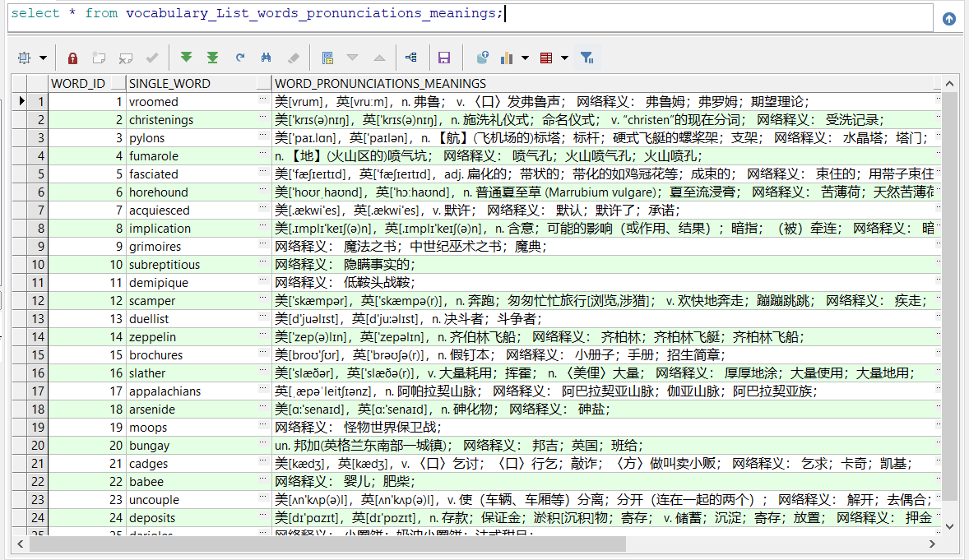Click the post changes checkmark icon
969x560 pixels.
tap(152, 58)
